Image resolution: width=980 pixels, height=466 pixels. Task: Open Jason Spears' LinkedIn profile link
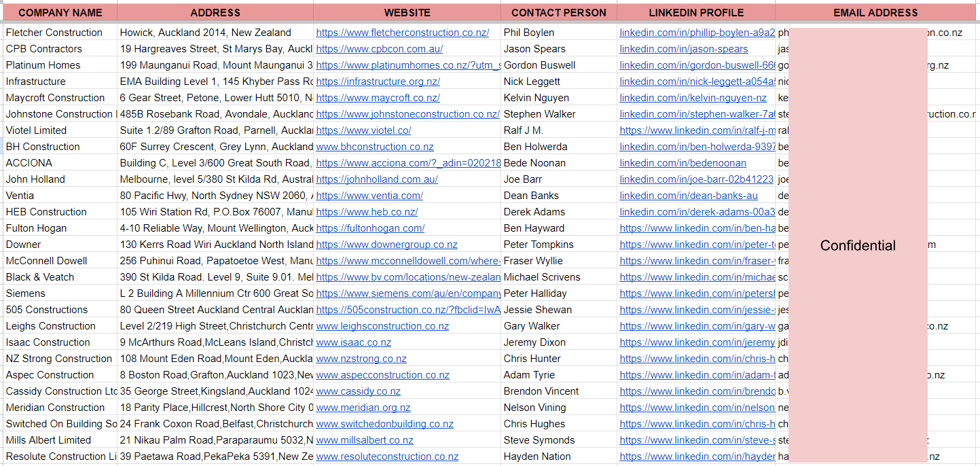[x=684, y=49]
